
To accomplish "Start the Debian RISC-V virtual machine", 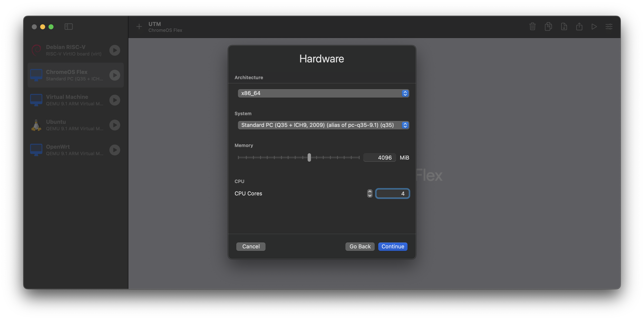I will tap(115, 50).
